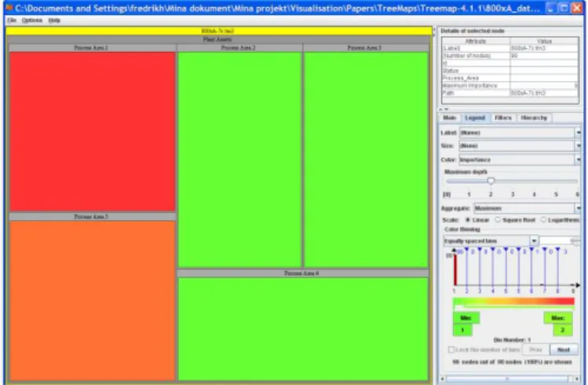Click the Process Area 5 header label
The height and width of the screenshot is (385, 588).
91,217
